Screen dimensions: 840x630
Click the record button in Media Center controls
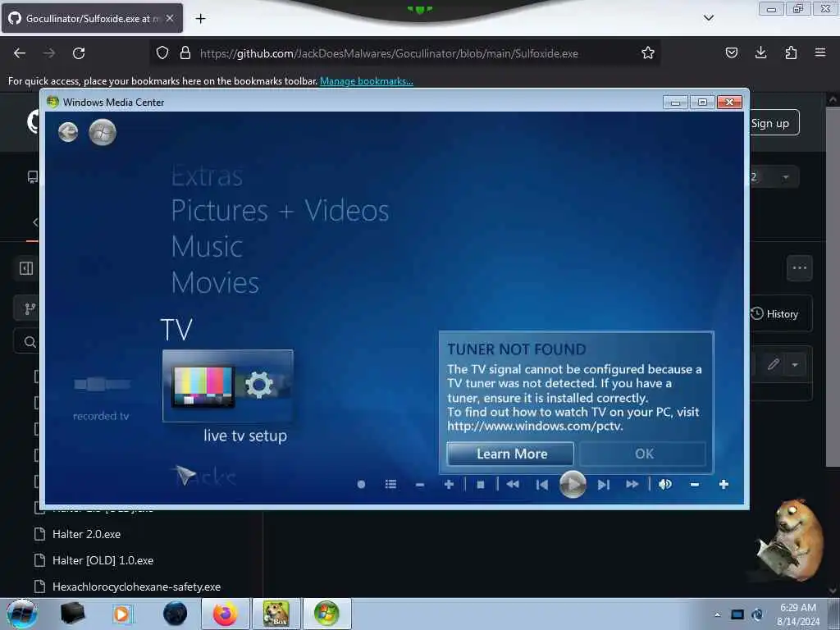tap(361, 484)
